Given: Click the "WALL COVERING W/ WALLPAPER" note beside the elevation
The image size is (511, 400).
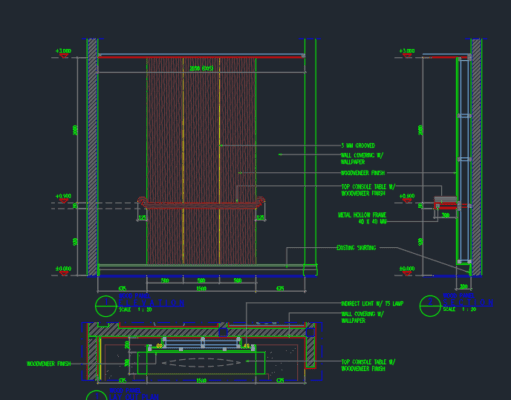Looking at the screenshot, I should coord(362,159).
